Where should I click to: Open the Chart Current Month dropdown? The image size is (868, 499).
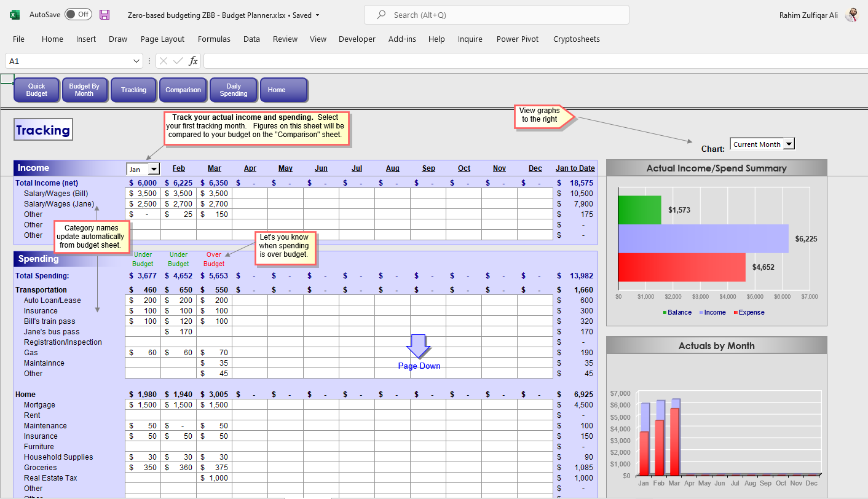789,144
